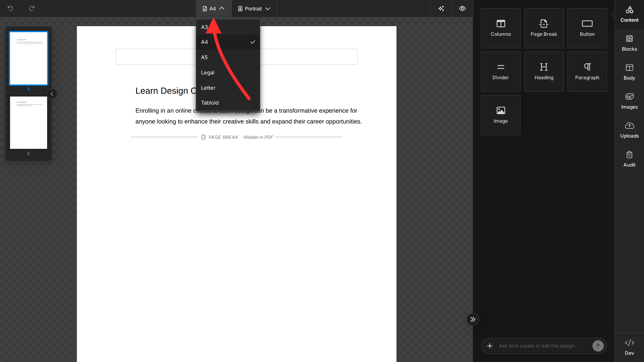Screen dimensions: 644x362
Task: Select Legal page size
Action: 228,72
